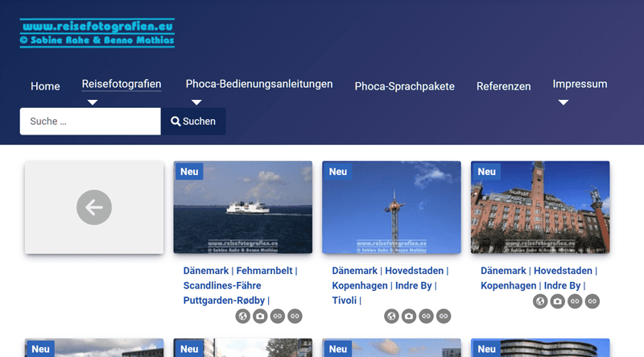Expand the Reisefotografien submenu arrow
Image resolution: width=644 pixels, height=357 pixels.
[93, 102]
